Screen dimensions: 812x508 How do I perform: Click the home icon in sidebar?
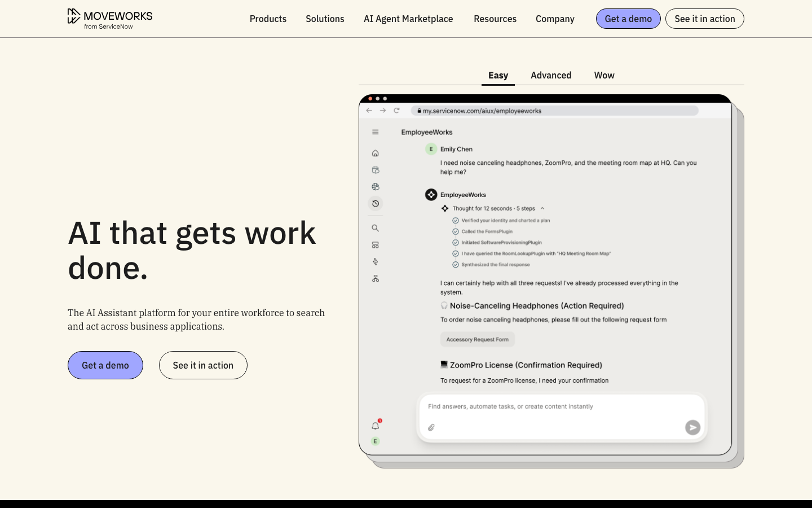click(x=376, y=153)
